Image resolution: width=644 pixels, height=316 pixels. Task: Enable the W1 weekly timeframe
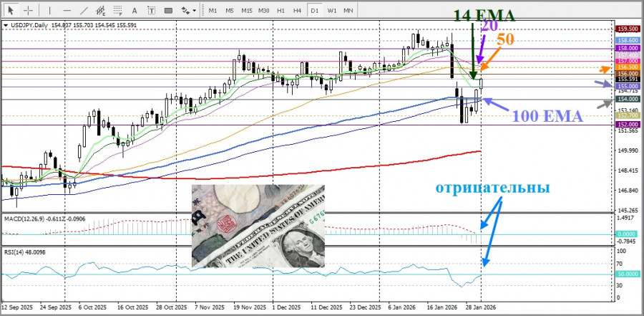pos(332,11)
